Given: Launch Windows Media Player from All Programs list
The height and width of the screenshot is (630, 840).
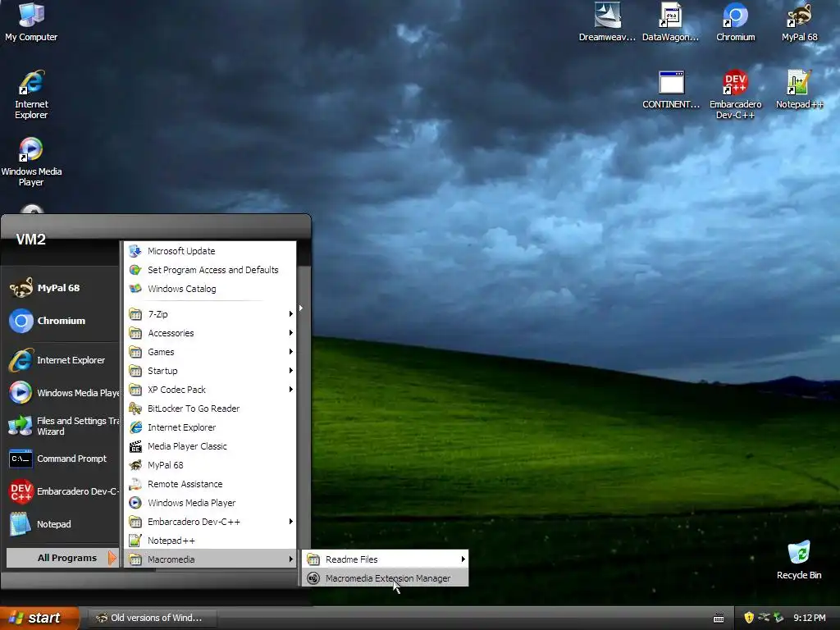Looking at the screenshot, I should [210, 503].
